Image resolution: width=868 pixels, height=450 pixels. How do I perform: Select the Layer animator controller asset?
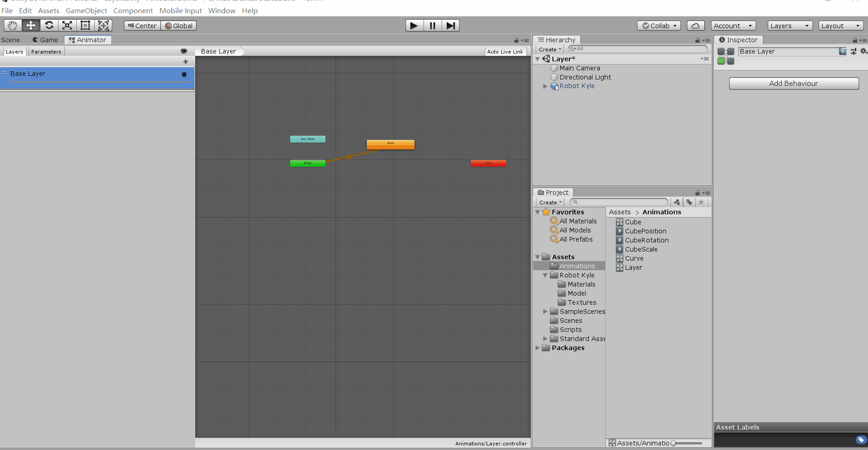click(x=629, y=267)
